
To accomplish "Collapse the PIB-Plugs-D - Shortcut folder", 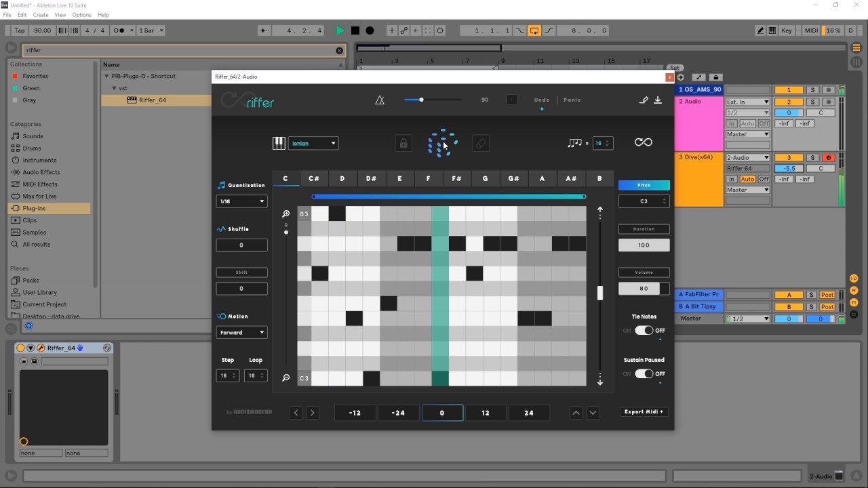I will (x=106, y=76).
